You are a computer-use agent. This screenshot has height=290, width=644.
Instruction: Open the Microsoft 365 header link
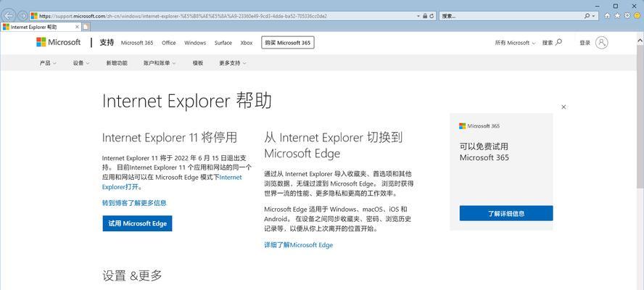137,43
